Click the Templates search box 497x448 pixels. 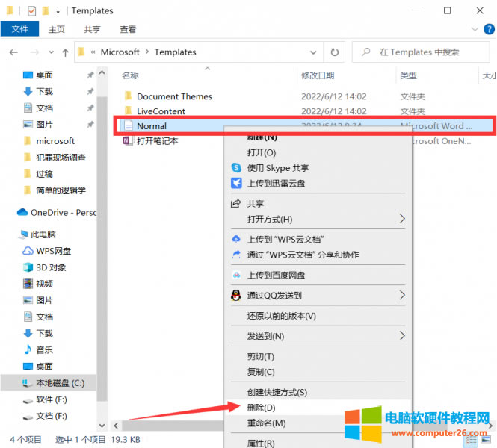pos(420,52)
